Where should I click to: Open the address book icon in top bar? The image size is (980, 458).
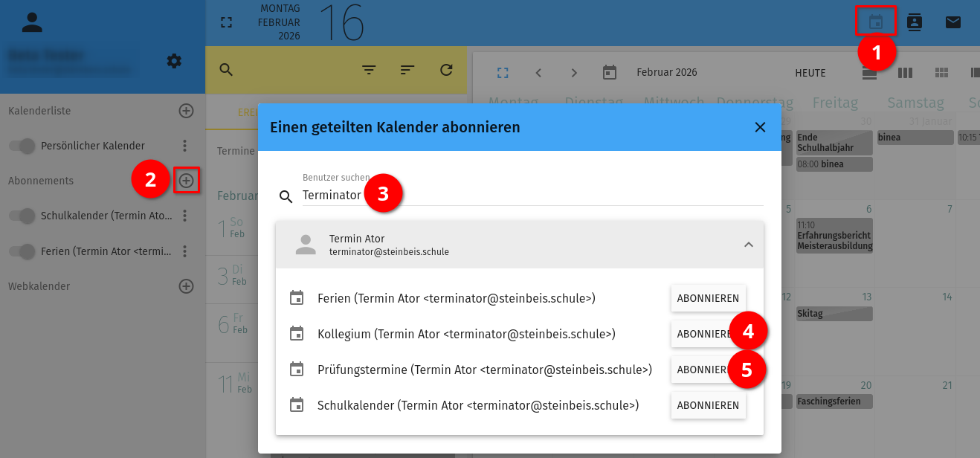(x=915, y=22)
